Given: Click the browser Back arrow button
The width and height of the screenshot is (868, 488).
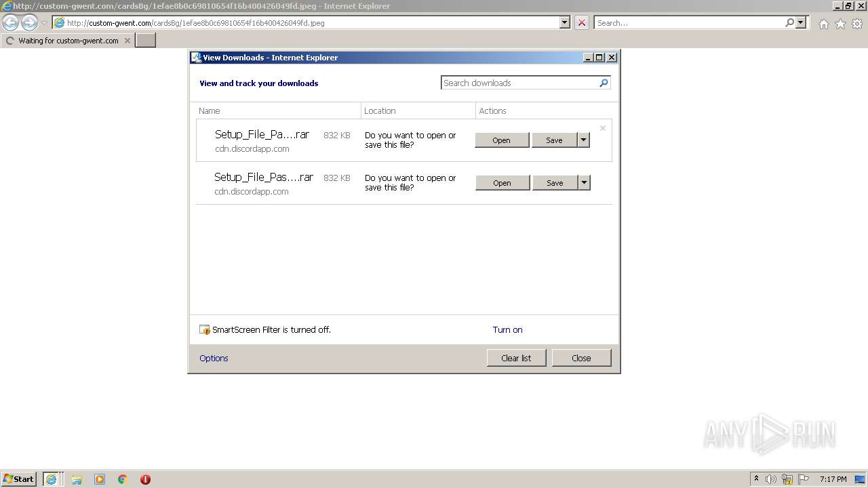Looking at the screenshot, I should coord(11,23).
